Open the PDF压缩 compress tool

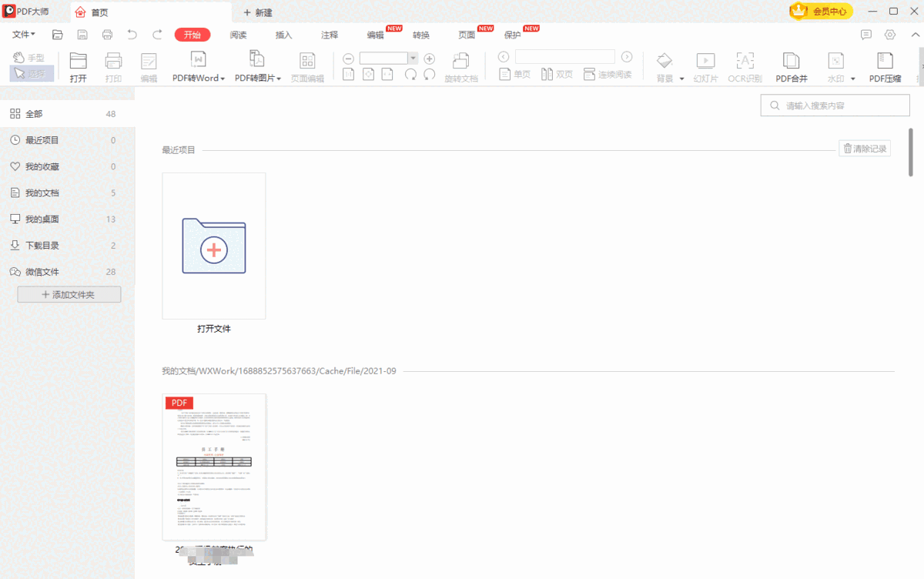click(885, 67)
